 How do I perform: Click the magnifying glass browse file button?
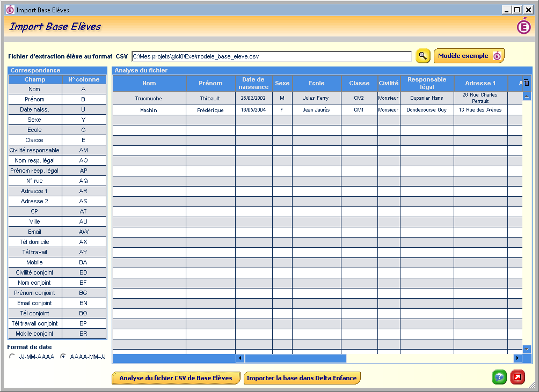[x=423, y=56]
